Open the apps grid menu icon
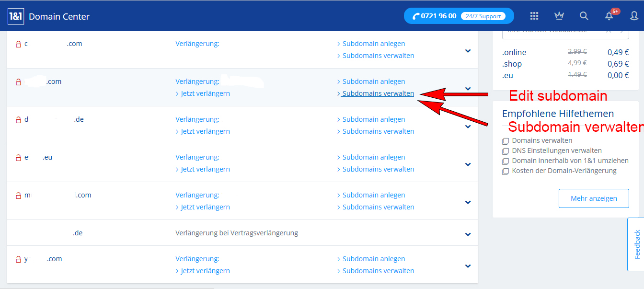Screen dimensions: 644x289 point(534,16)
